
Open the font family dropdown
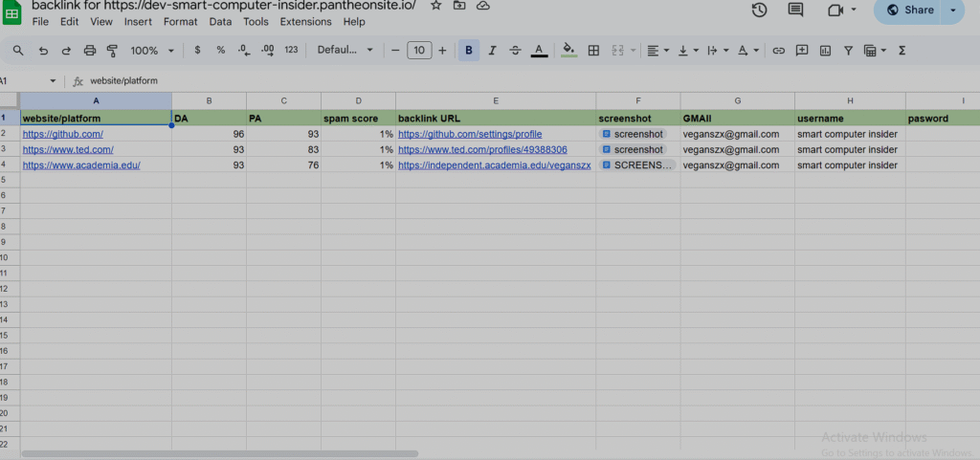(x=345, y=51)
